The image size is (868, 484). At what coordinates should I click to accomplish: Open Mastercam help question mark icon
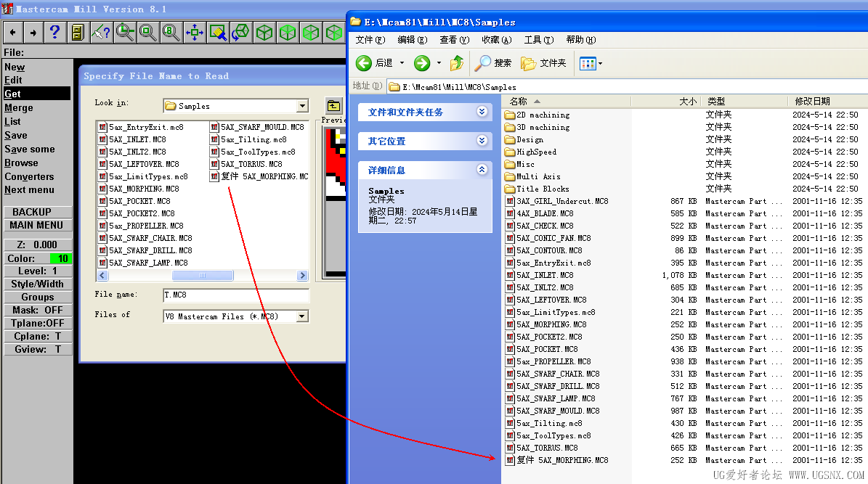tap(54, 33)
